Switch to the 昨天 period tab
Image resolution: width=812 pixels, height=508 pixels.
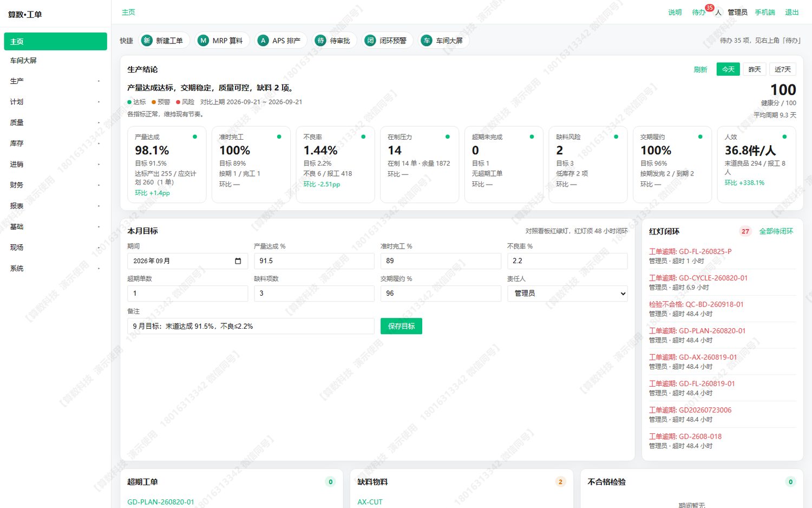(755, 69)
